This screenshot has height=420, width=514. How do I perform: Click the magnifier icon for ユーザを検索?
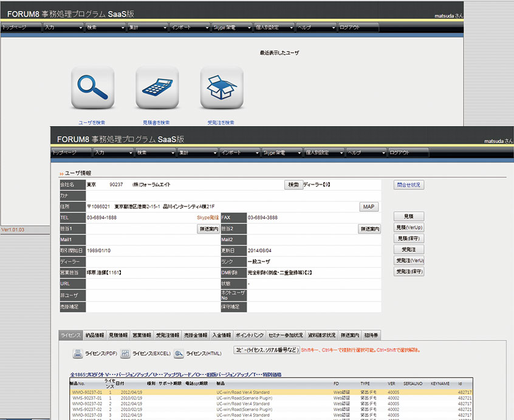click(93, 87)
